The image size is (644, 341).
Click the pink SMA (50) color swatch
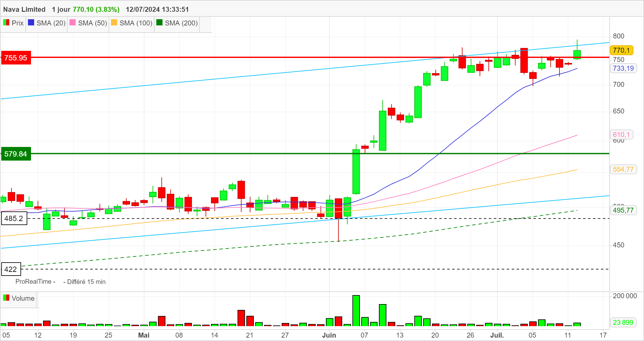tap(73, 23)
